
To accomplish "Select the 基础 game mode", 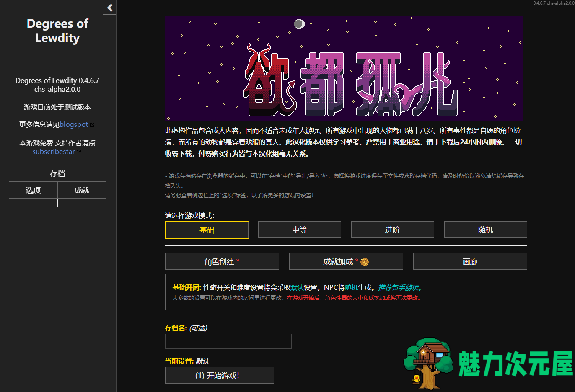I will coord(207,230).
